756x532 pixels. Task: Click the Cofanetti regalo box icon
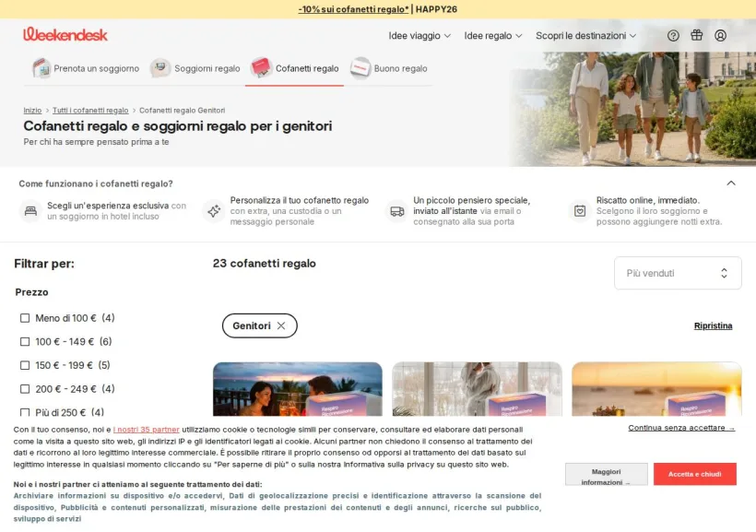point(261,68)
